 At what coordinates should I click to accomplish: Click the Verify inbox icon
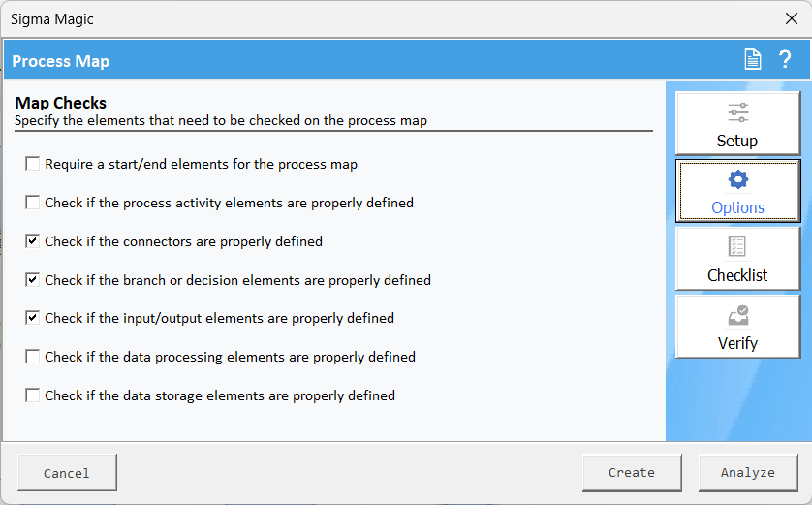click(737, 315)
